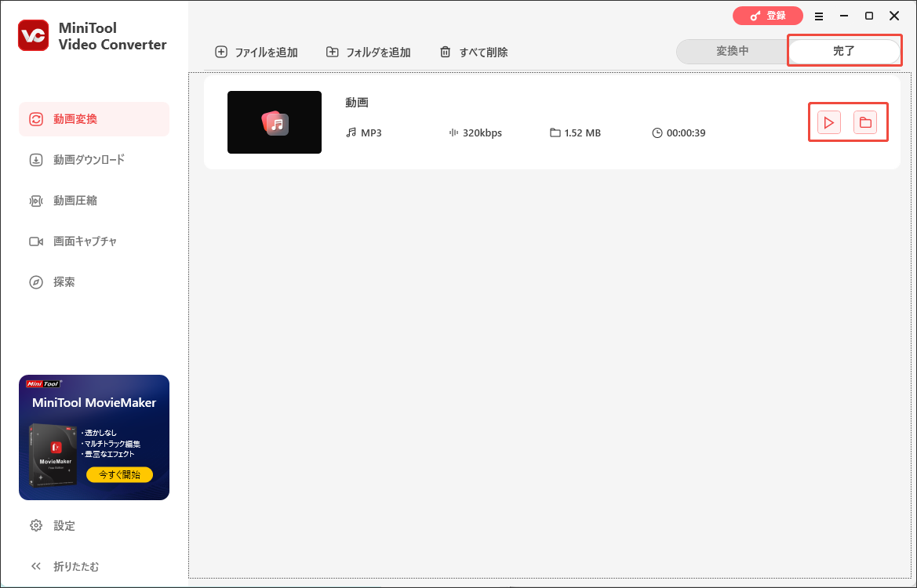This screenshot has height=588, width=917.
Task: Close the MiniTool Video Converter window
Action: (894, 16)
